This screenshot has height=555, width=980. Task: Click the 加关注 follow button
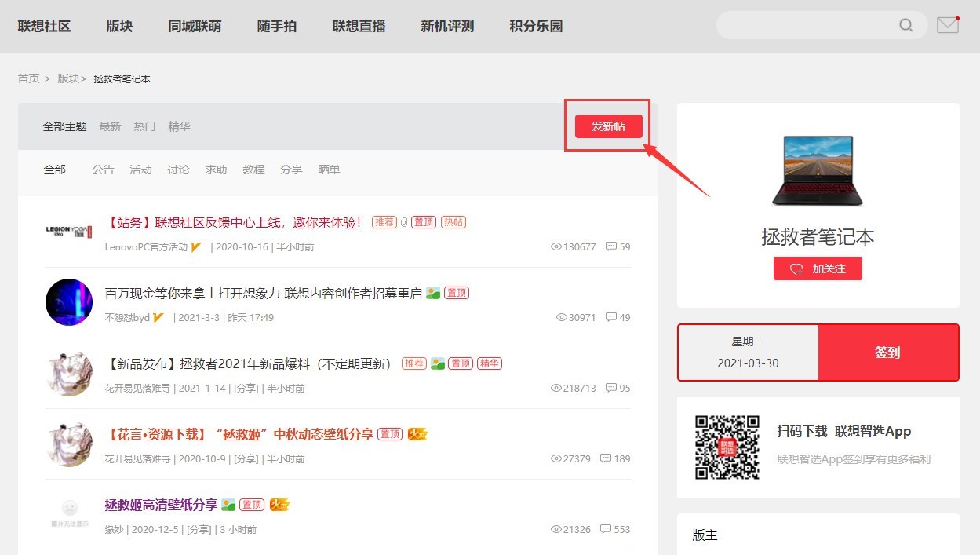point(818,268)
